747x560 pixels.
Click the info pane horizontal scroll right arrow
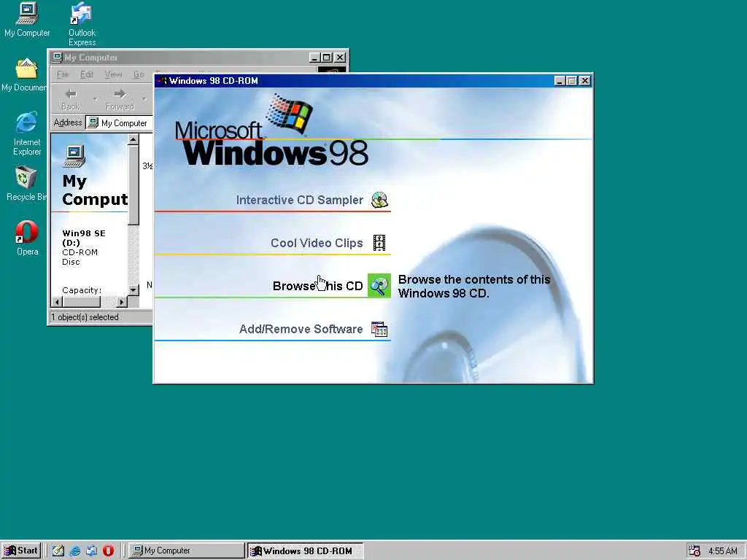tap(122, 302)
